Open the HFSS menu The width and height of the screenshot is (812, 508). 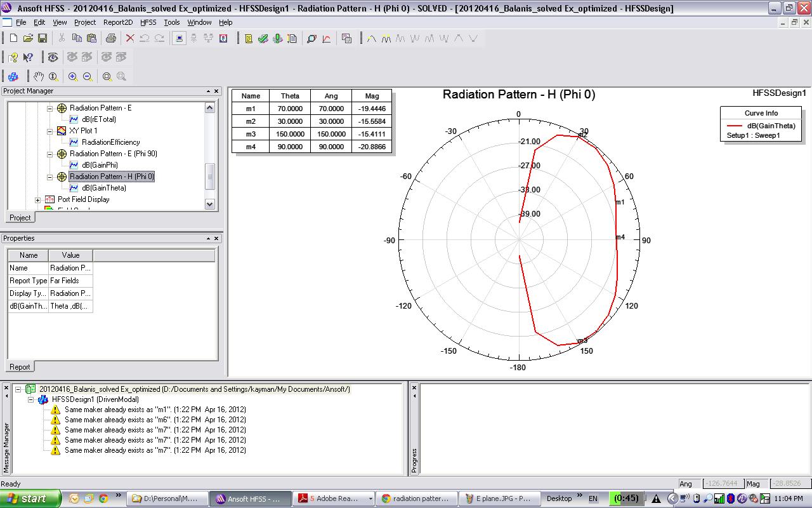pos(148,22)
